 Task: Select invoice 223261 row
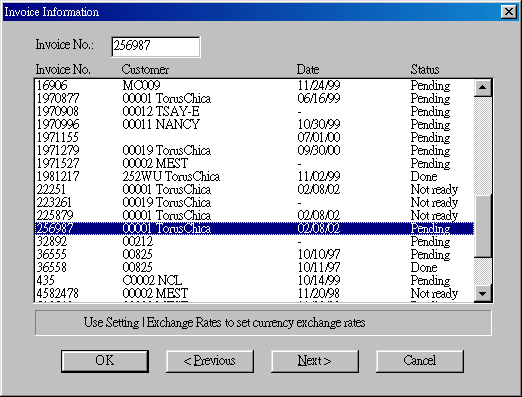click(x=254, y=202)
